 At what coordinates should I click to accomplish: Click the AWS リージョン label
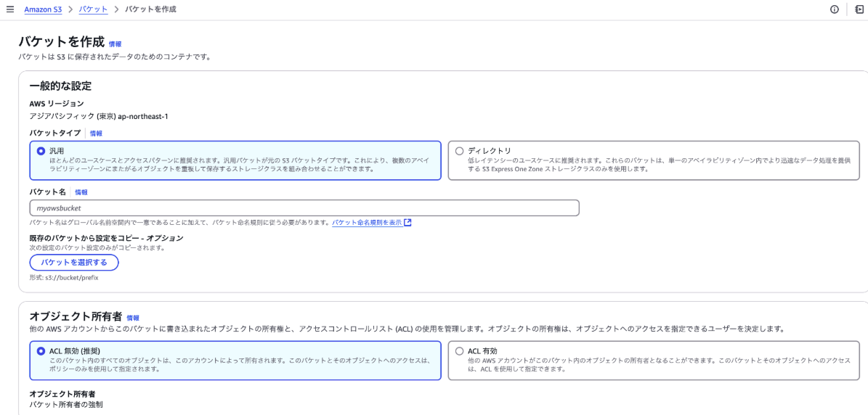57,103
